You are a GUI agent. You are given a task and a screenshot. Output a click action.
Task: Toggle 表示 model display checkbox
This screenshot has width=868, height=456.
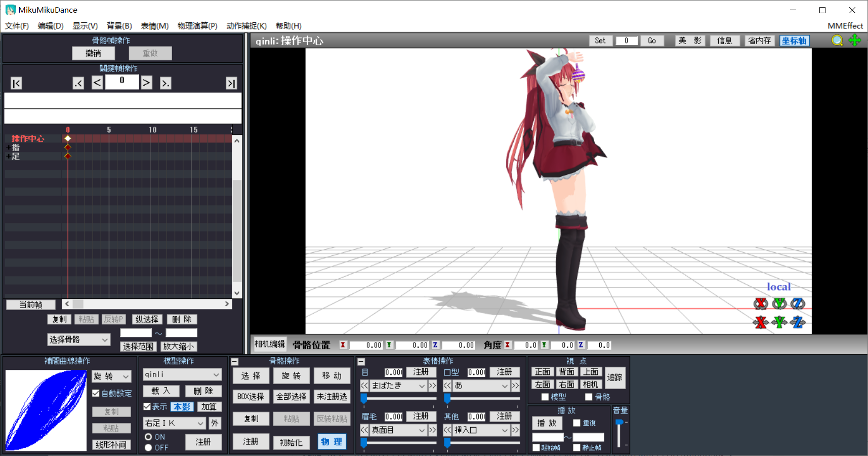click(x=147, y=406)
